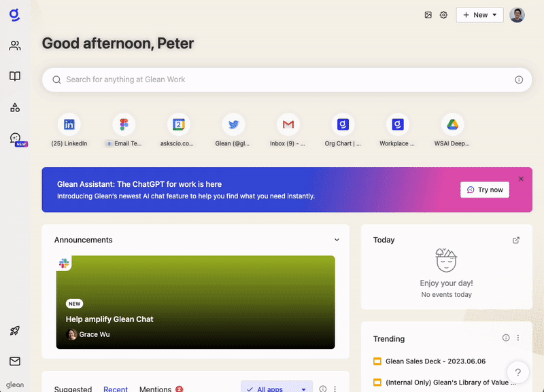
Task: Open the askscio calendar shortcut
Action: (178, 130)
